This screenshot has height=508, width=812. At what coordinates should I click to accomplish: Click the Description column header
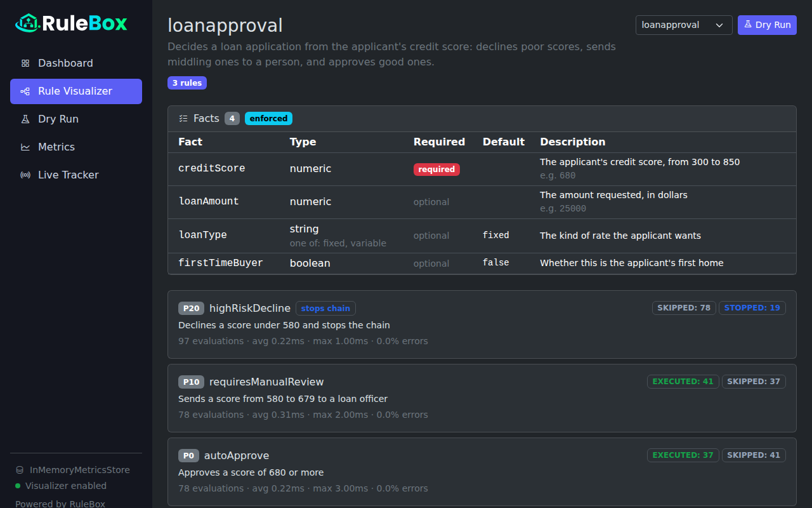pyautogui.click(x=573, y=142)
